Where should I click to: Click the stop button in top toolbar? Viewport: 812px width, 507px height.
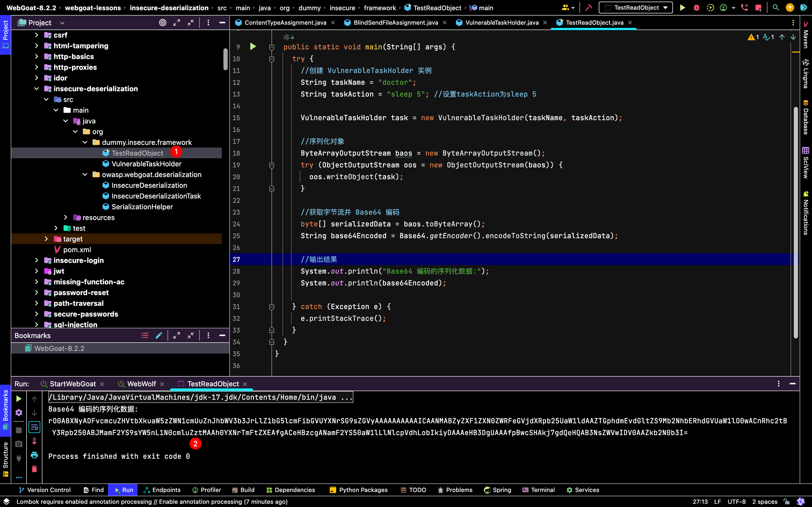tap(758, 8)
